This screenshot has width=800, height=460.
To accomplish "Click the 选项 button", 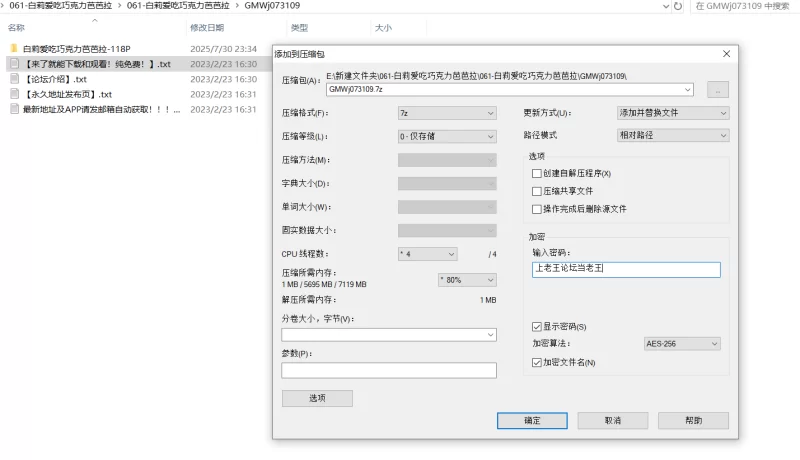I will point(317,398).
